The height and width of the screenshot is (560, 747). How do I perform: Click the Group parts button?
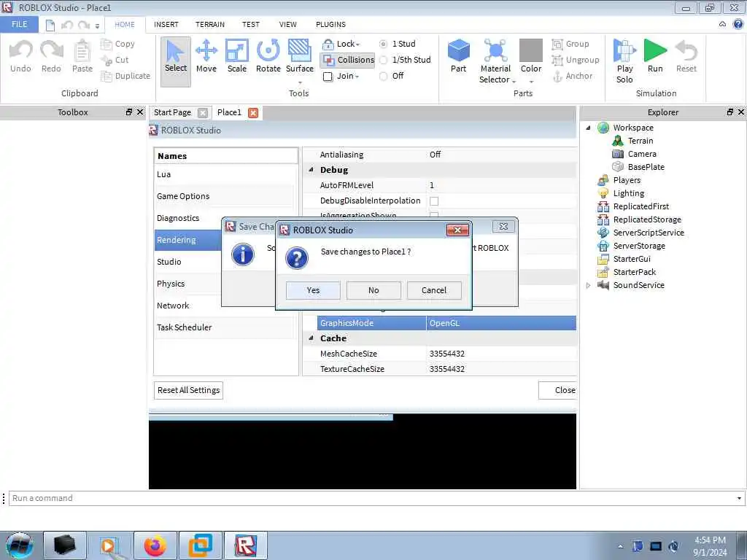570,44
